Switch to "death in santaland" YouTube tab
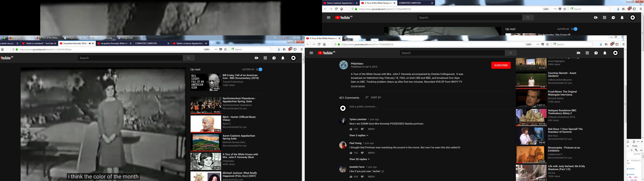Image resolution: width=644 pixels, height=181 pixels. pyautogui.click(x=38, y=44)
